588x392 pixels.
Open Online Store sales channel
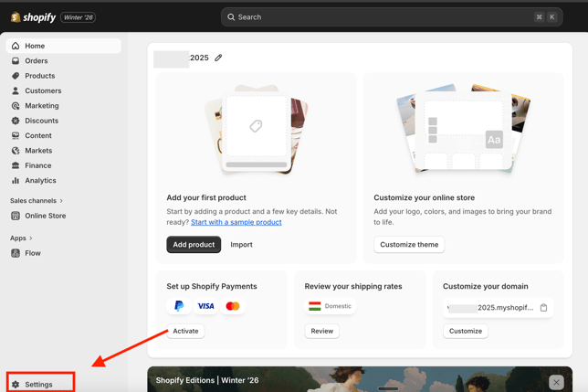tap(45, 216)
